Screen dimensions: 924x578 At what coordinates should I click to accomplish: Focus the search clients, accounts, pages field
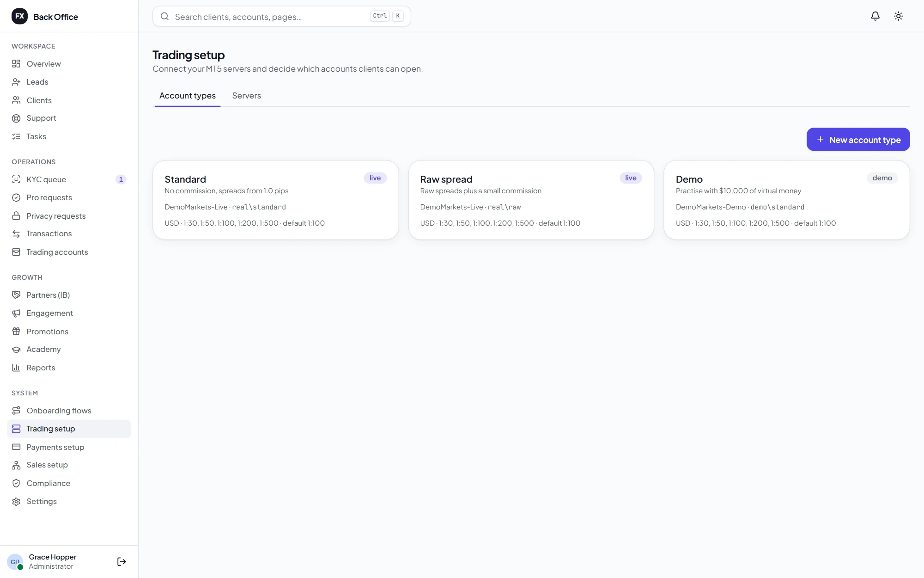click(281, 17)
